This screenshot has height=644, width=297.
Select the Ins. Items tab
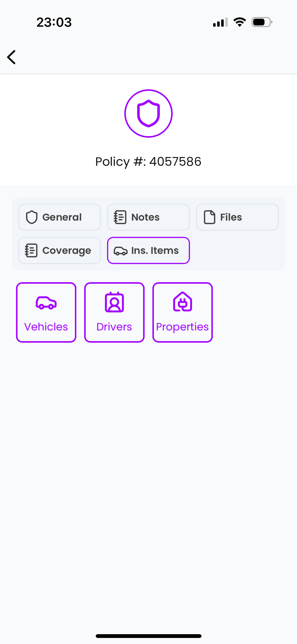(148, 250)
